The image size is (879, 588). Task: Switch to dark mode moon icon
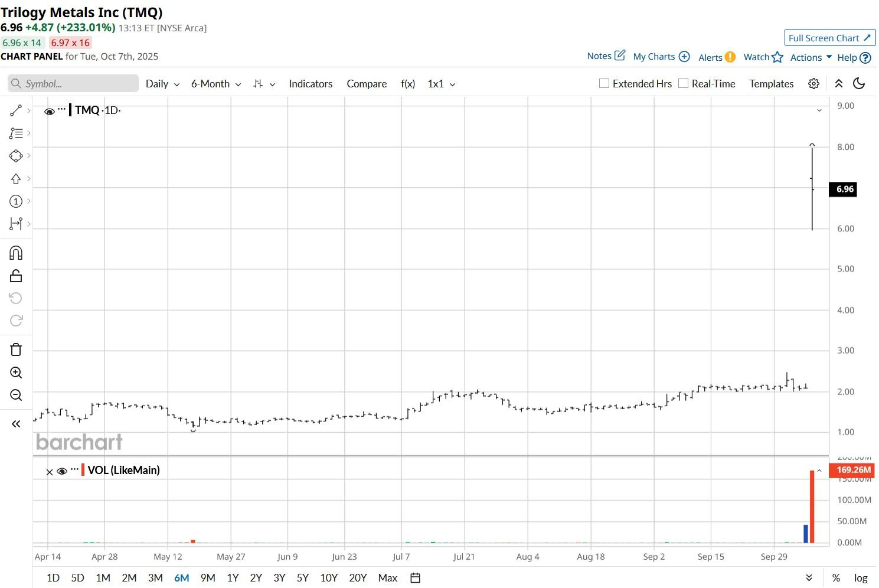pos(859,84)
